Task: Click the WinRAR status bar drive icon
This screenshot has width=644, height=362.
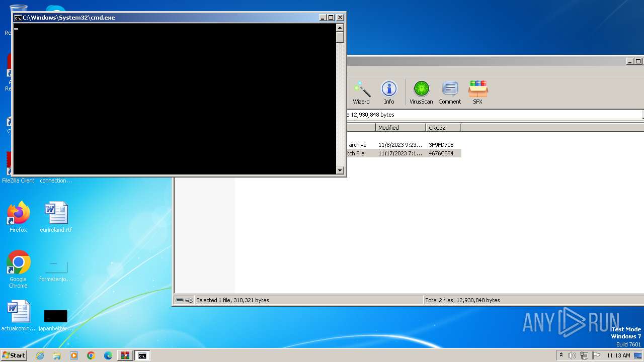Action: click(x=180, y=300)
